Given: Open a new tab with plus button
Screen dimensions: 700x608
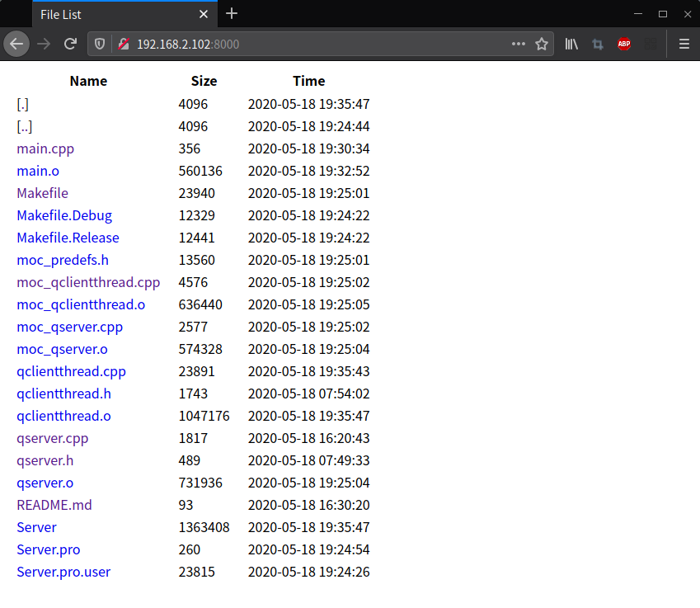Looking at the screenshot, I should (x=232, y=13).
